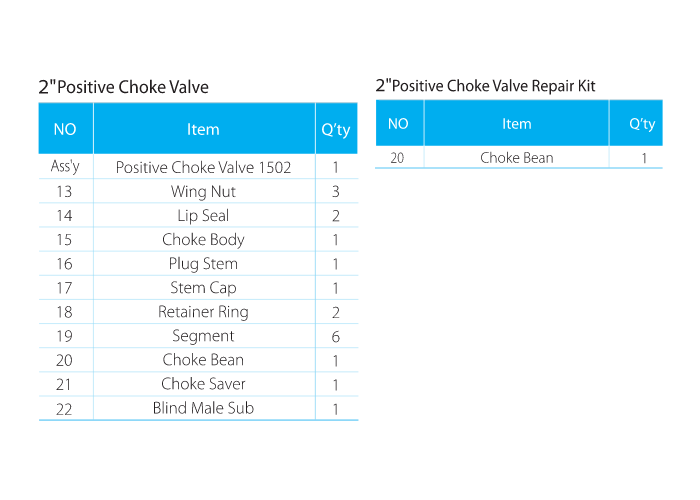Click the Q'ty header in the left table
700x500 pixels.
[x=335, y=129]
